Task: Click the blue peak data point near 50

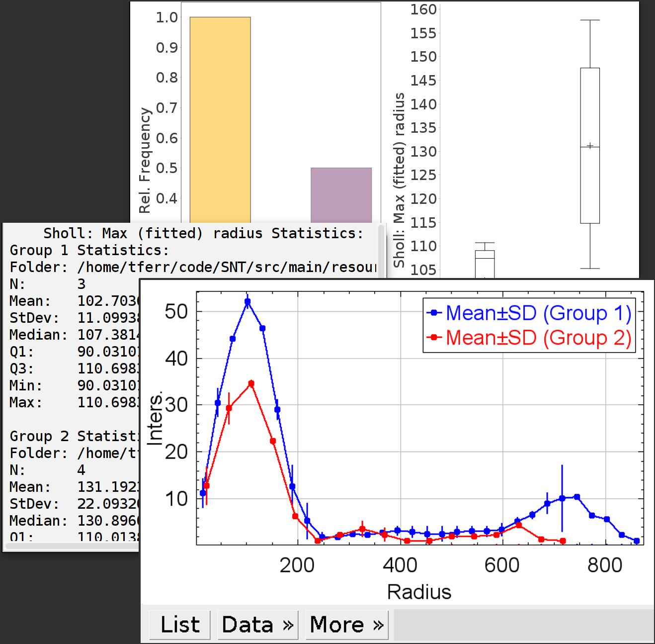Action: pos(247,301)
